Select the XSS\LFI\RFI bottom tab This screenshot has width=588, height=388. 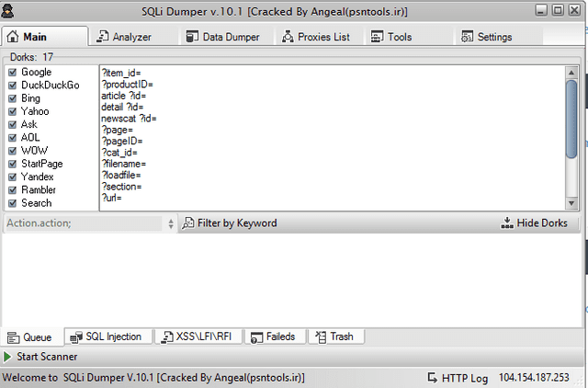[198, 337]
